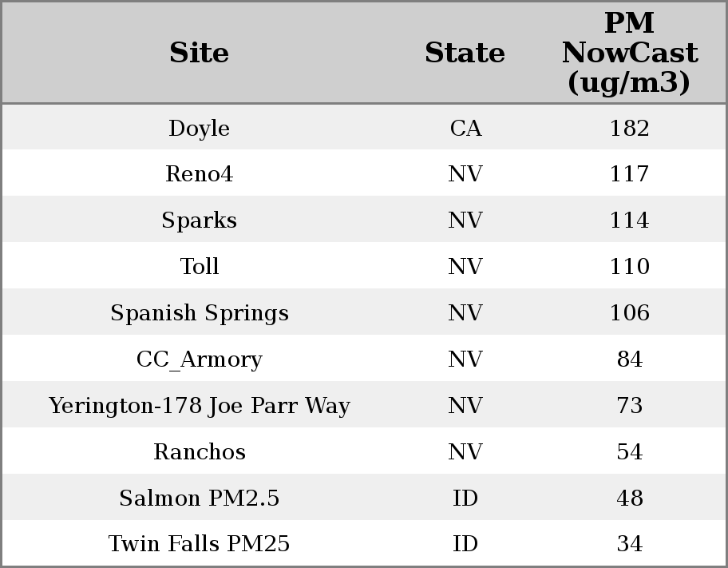
Task: Click the CA state cell for Doyle
Action: [x=465, y=129]
